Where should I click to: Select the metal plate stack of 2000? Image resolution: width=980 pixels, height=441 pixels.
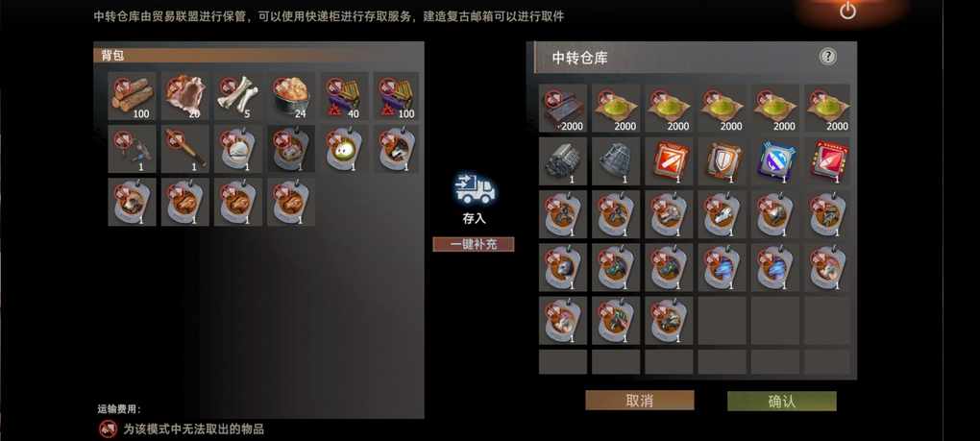[563, 108]
